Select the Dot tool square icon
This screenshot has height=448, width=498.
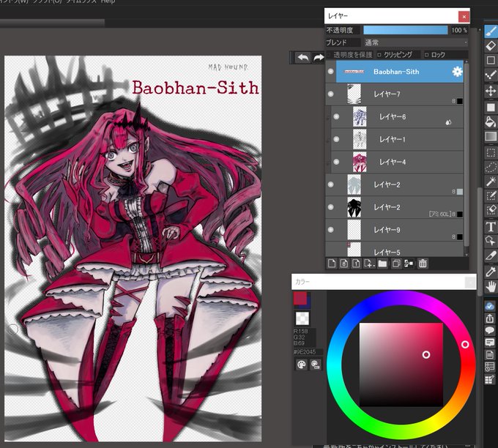coord(491,60)
